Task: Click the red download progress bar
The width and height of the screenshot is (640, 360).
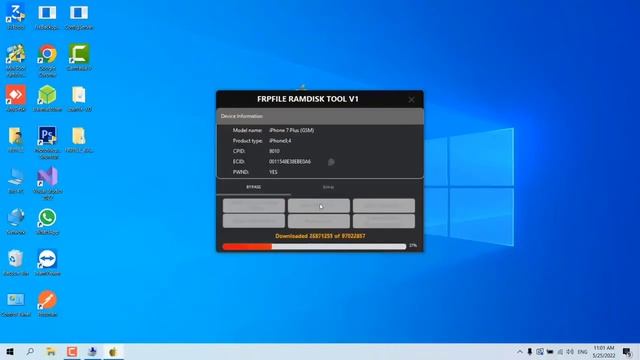Action: (x=314, y=246)
